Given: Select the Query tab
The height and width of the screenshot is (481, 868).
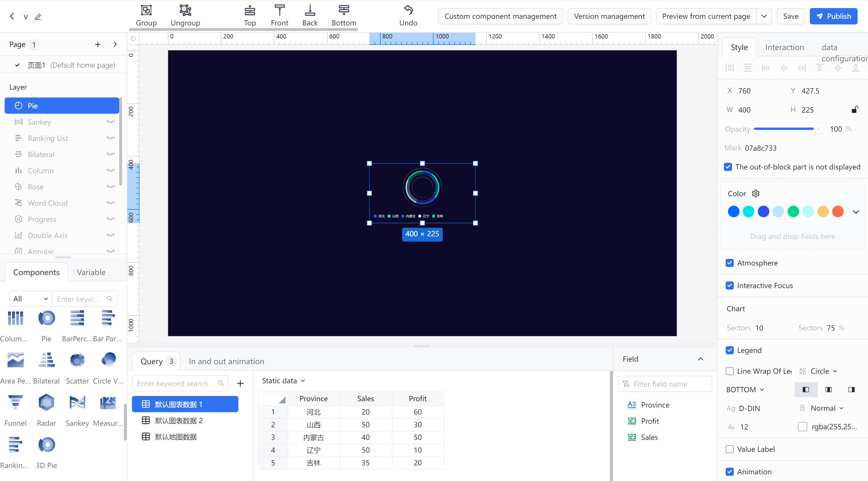Looking at the screenshot, I should [x=156, y=361].
